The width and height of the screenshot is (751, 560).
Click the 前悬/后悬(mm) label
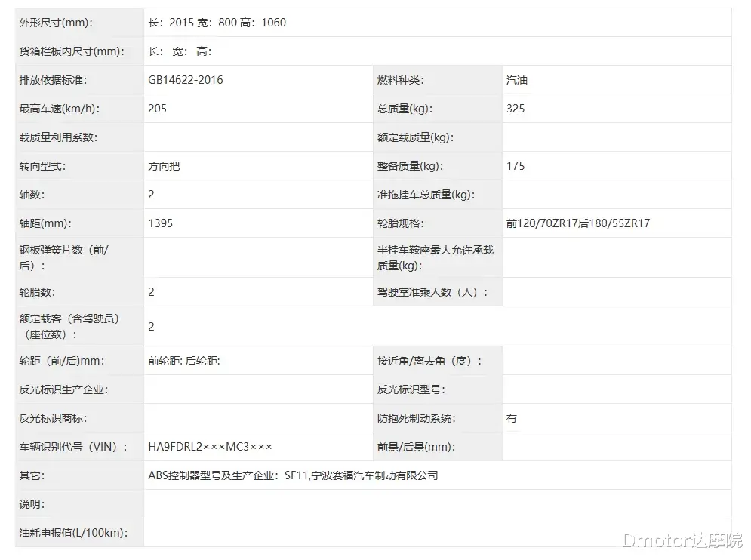[416, 447]
